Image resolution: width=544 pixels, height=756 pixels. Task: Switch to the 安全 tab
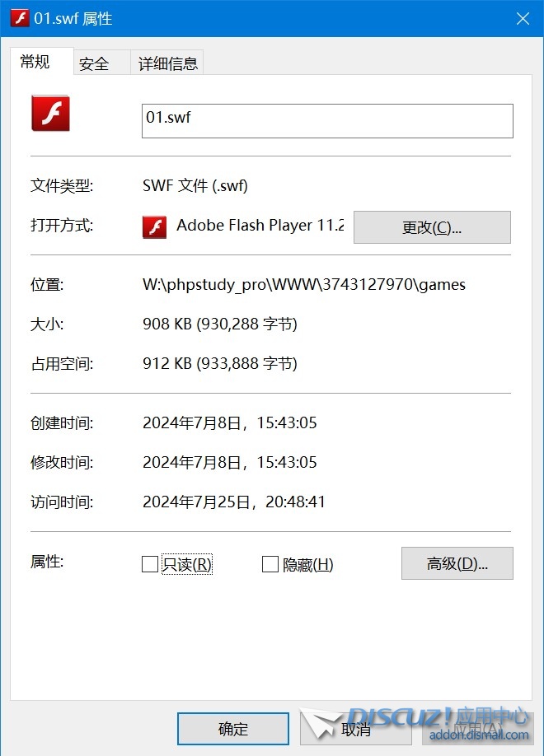(94, 63)
